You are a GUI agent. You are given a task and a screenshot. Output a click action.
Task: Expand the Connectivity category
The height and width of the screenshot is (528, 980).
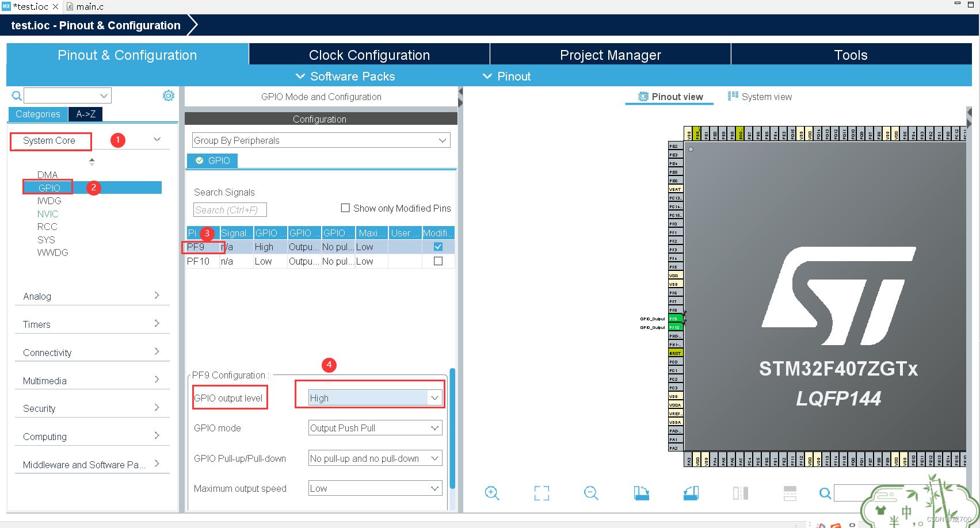[x=92, y=353]
